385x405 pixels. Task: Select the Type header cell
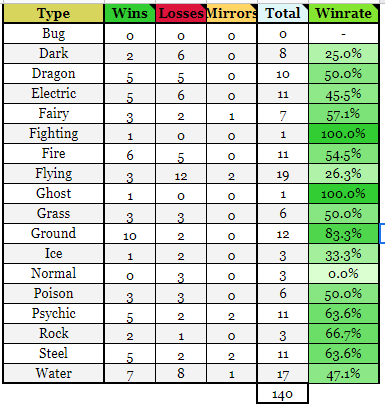point(53,13)
